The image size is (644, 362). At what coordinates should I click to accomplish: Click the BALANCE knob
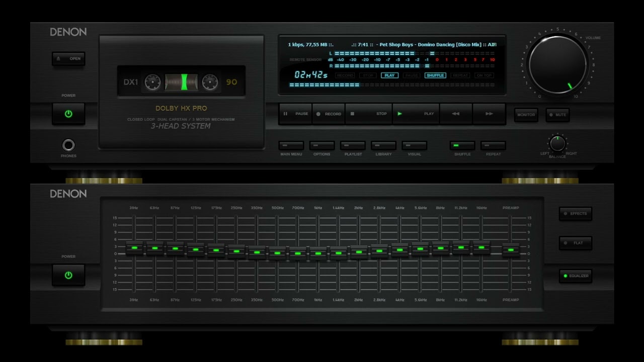[x=557, y=144]
